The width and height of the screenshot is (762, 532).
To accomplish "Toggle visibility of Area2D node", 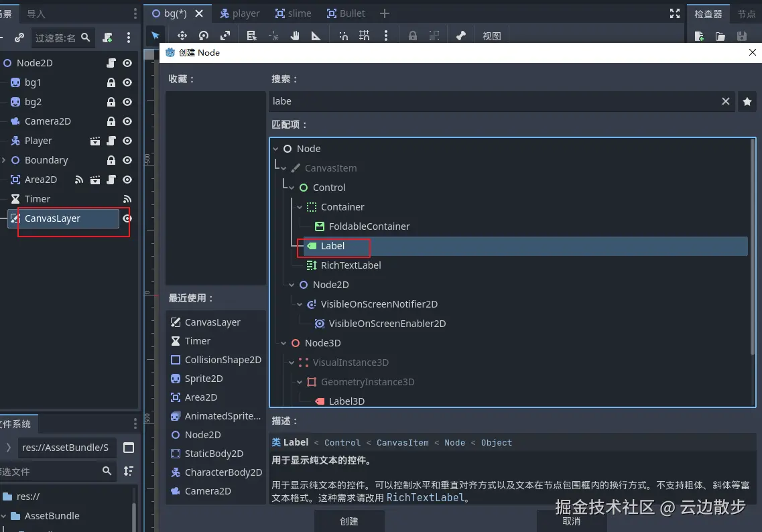I will pos(127,180).
